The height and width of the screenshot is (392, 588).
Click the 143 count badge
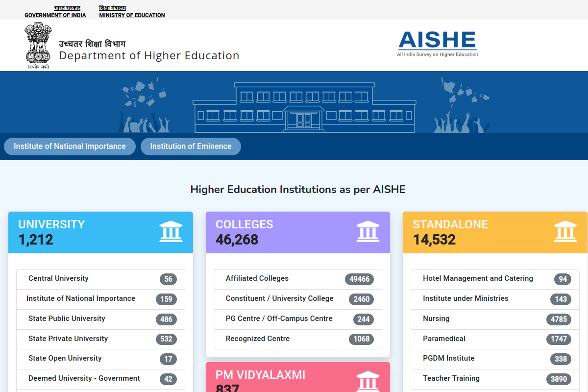pos(561,299)
